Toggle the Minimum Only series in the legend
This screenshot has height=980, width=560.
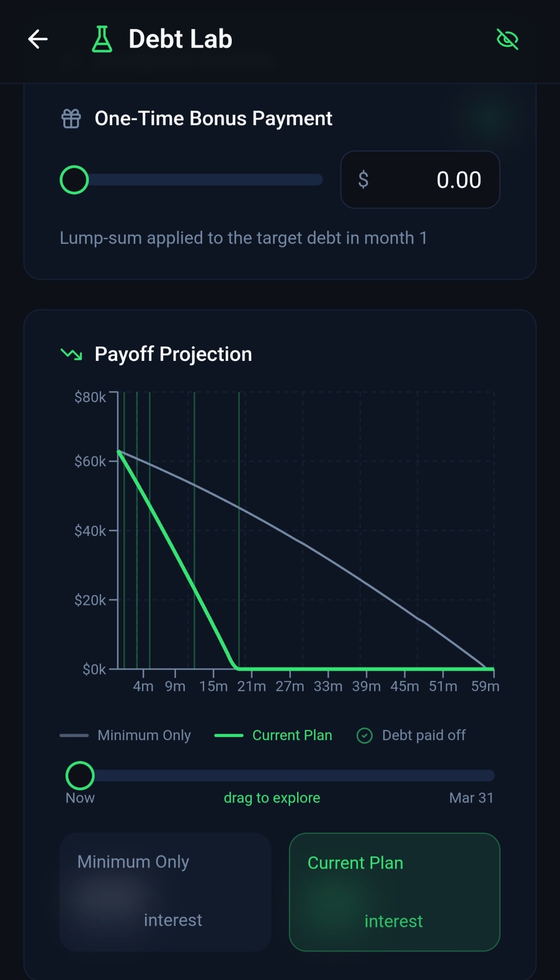coord(143,735)
